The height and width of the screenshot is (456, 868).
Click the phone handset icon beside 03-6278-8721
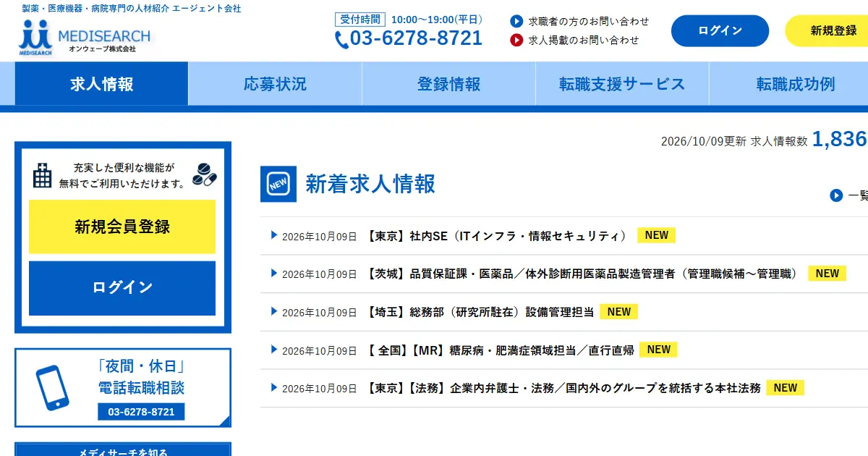pyautogui.click(x=341, y=39)
